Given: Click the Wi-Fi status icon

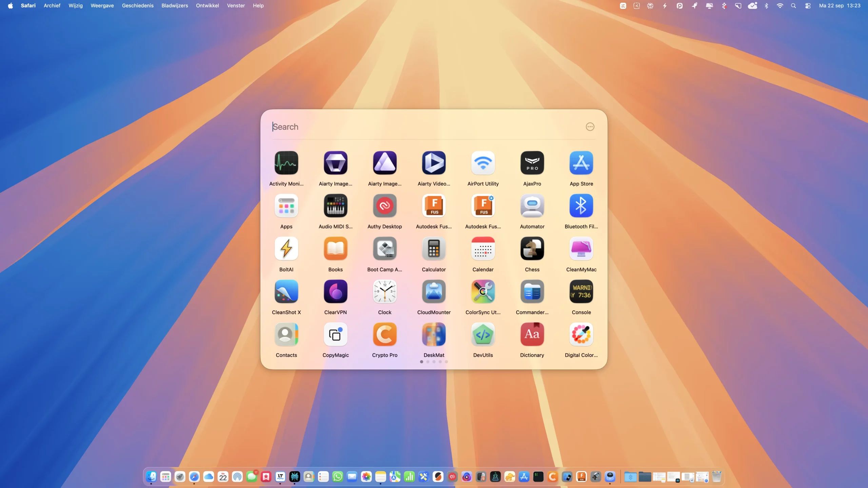Looking at the screenshot, I should click(780, 6).
